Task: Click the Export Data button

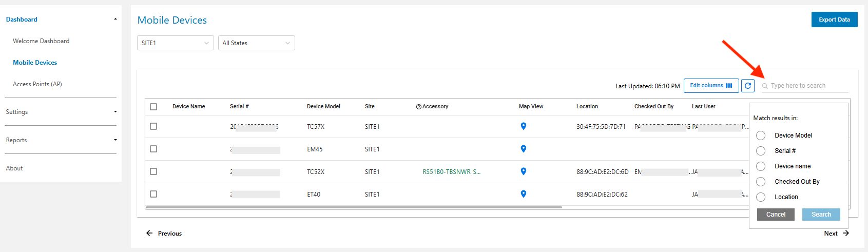Action: tap(834, 20)
